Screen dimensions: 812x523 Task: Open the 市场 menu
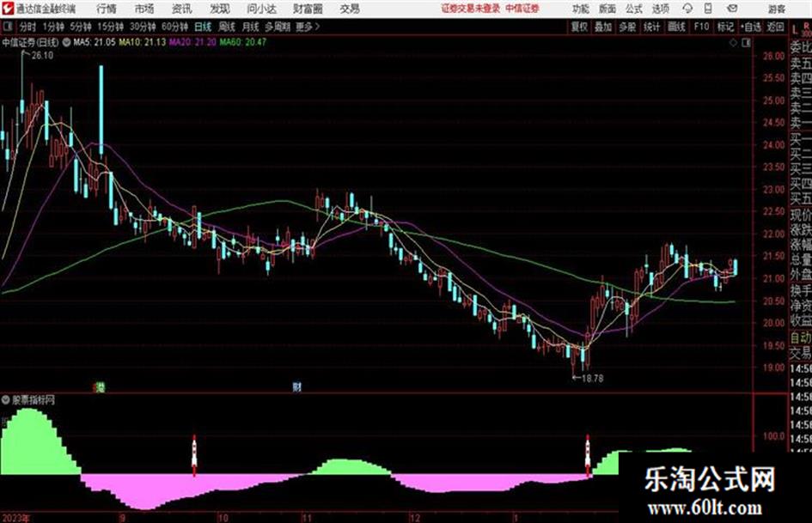pyautogui.click(x=144, y=9)
